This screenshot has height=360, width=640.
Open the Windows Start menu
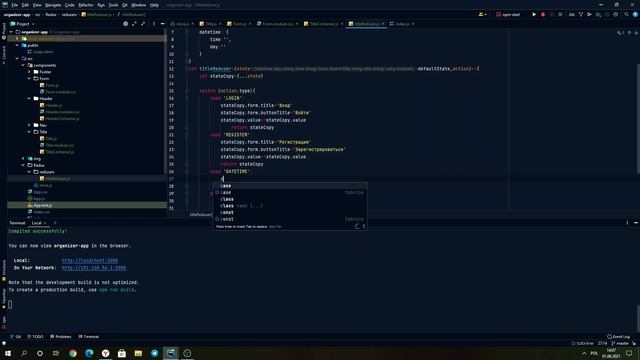coord(8,353)
